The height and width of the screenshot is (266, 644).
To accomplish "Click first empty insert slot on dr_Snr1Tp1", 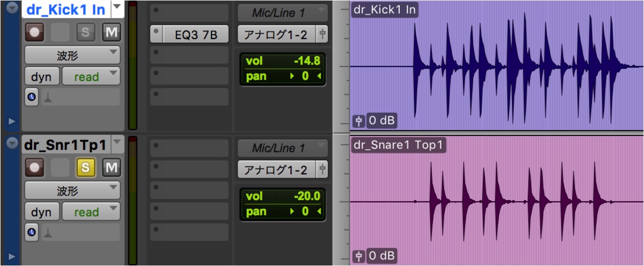I will click(x=190, y=148).
